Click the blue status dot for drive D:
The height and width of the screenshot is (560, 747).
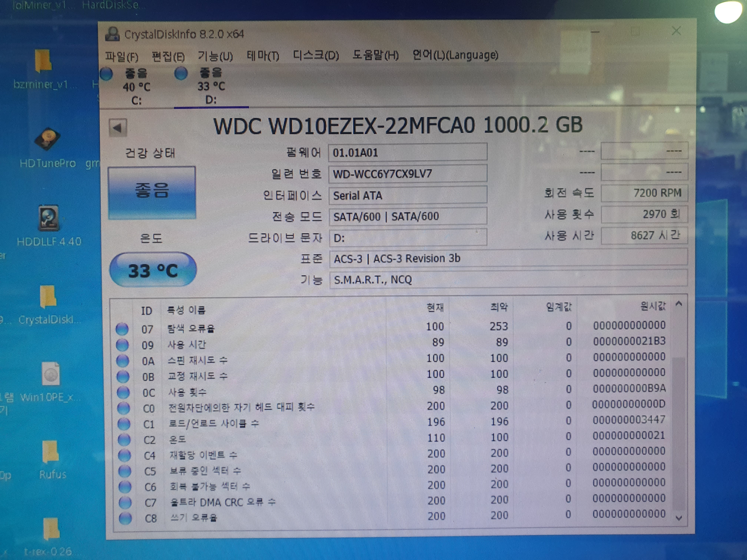click(181, 73)
